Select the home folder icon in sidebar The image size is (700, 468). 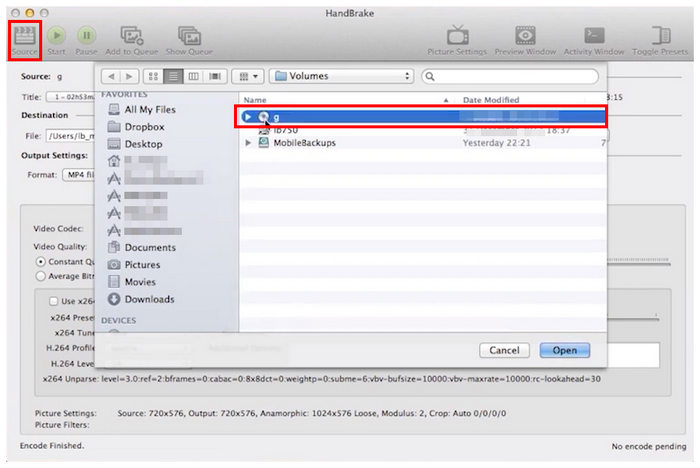click(114, 161)
